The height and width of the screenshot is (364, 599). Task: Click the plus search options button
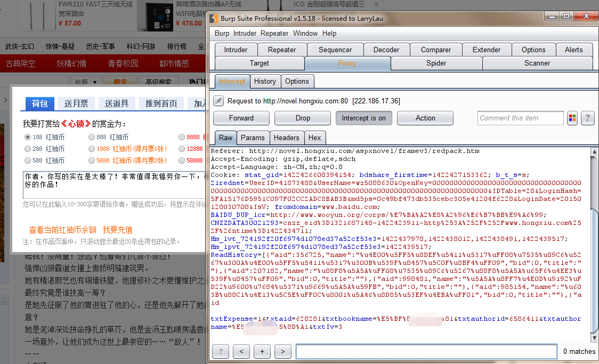tap(262, 351)
